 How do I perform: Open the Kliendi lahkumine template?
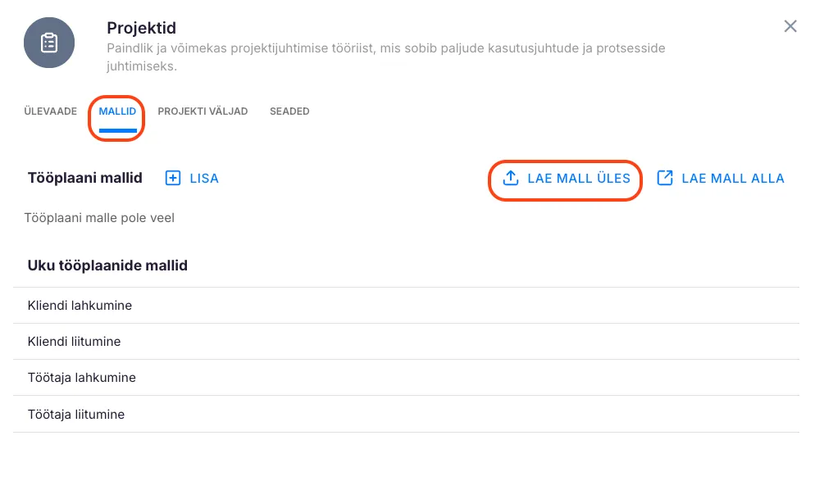point(80,306)
